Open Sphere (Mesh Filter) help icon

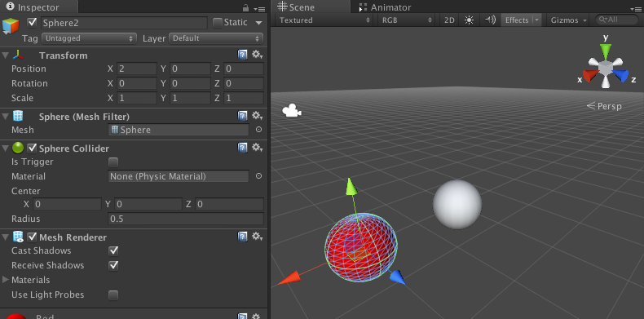[x=243, y=116]
